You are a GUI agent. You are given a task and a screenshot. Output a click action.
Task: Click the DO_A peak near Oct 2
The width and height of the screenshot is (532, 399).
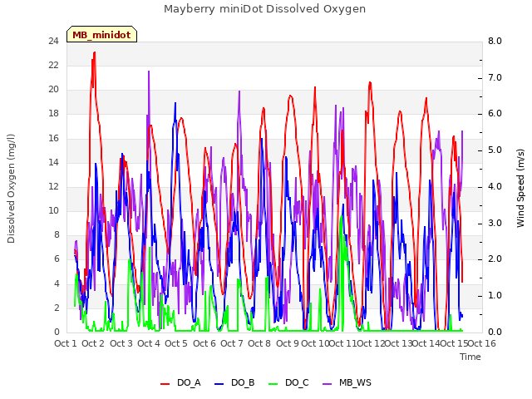click(94, 53)
